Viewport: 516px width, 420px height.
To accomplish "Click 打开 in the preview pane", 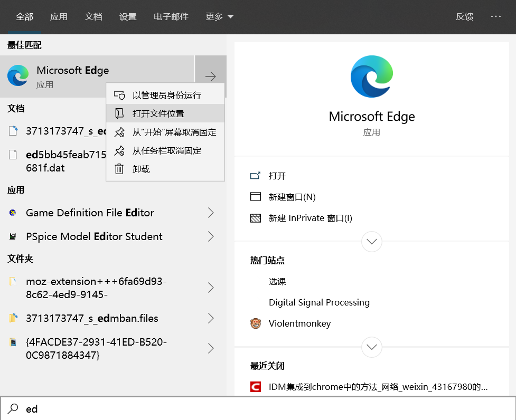I will pos(277,176).
